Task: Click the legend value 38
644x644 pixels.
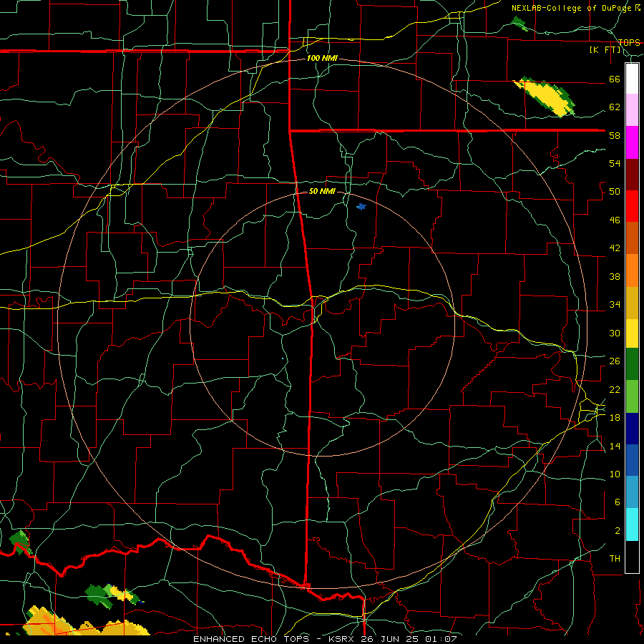Action: tap(615, 276)
